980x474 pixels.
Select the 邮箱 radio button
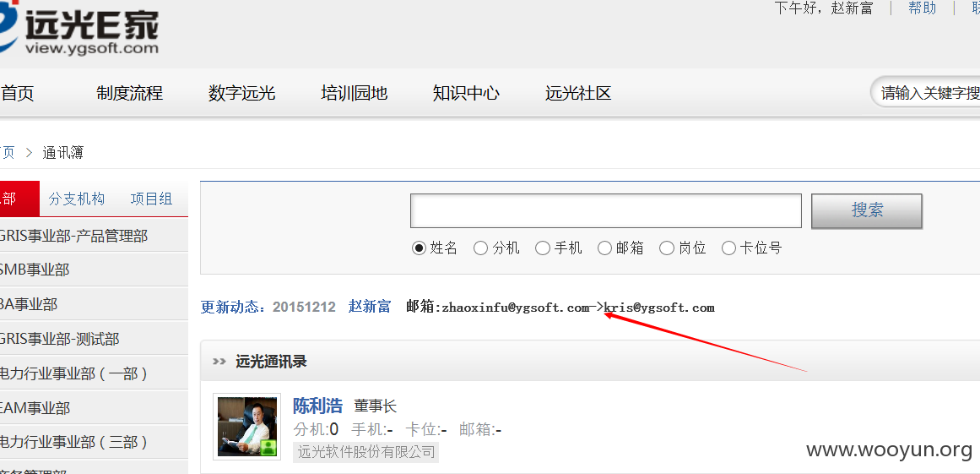[604, 248]
